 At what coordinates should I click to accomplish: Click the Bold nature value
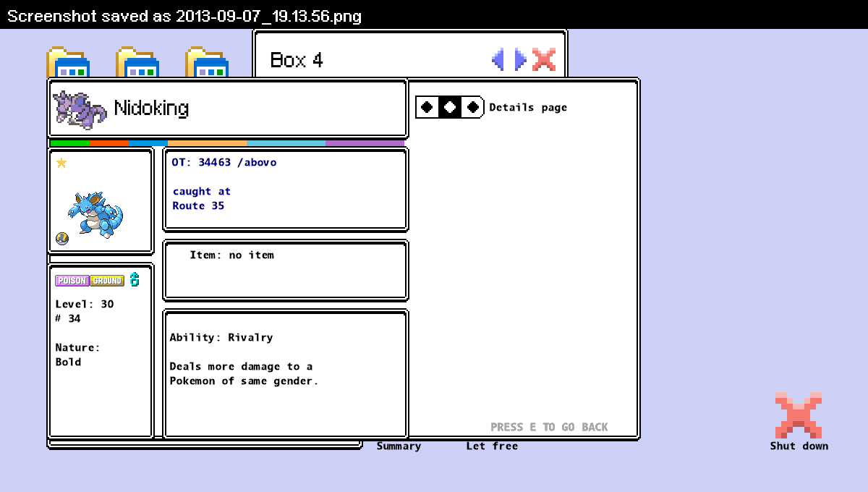(68, 362)
